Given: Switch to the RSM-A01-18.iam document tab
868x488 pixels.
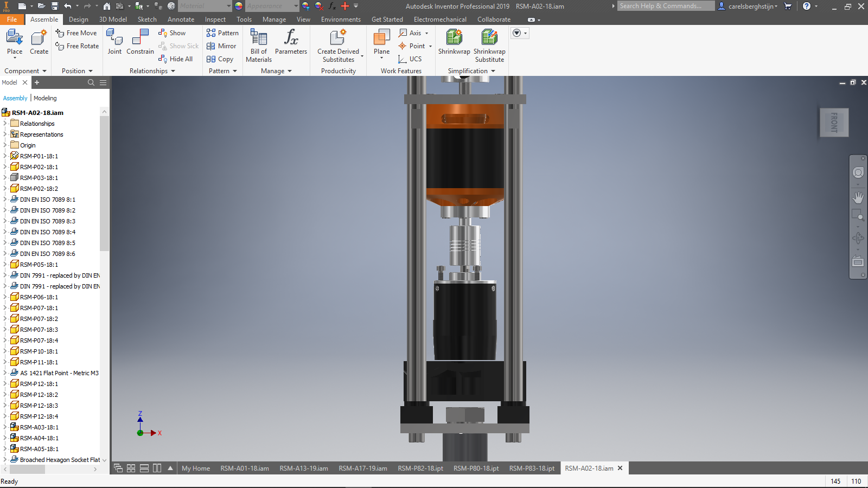Looking at the screenshot, I should coord(245,468).
